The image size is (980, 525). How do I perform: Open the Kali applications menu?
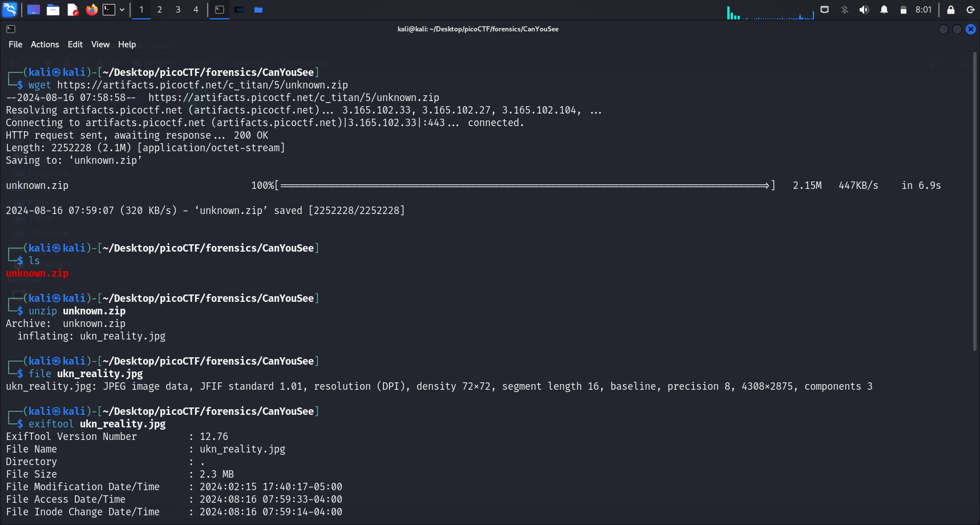[x=10, y=10]
